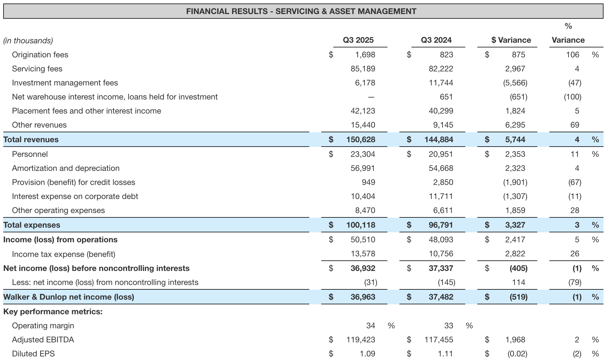Image resolution: width=612 pixels, height=364 pixels.
Task: Click the $ Variance column header
Action: pos(511,40)
